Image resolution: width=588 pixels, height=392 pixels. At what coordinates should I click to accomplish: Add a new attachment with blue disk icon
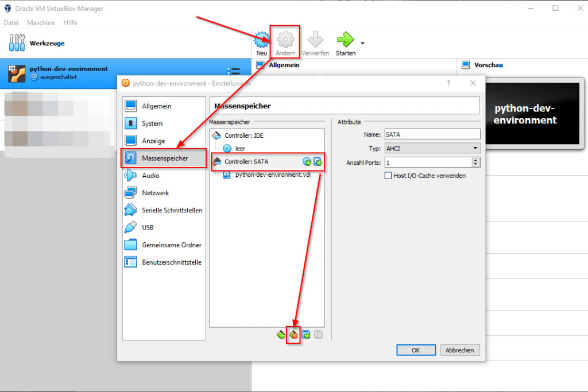pyautogui.click(x=306, y=335)
